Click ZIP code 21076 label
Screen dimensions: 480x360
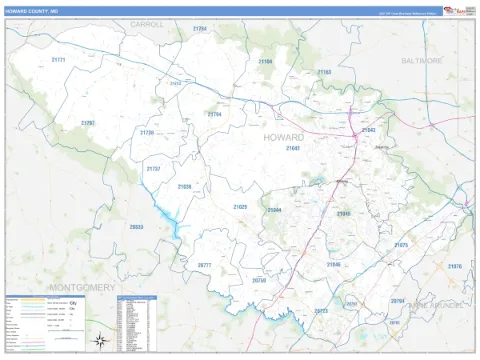tap(455, 266)
